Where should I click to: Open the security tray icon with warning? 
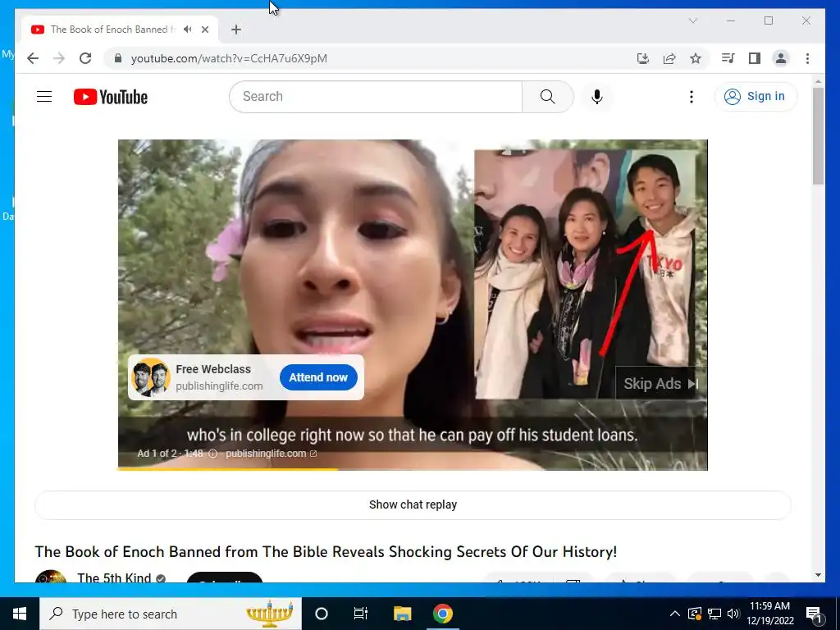pos(695,614)
